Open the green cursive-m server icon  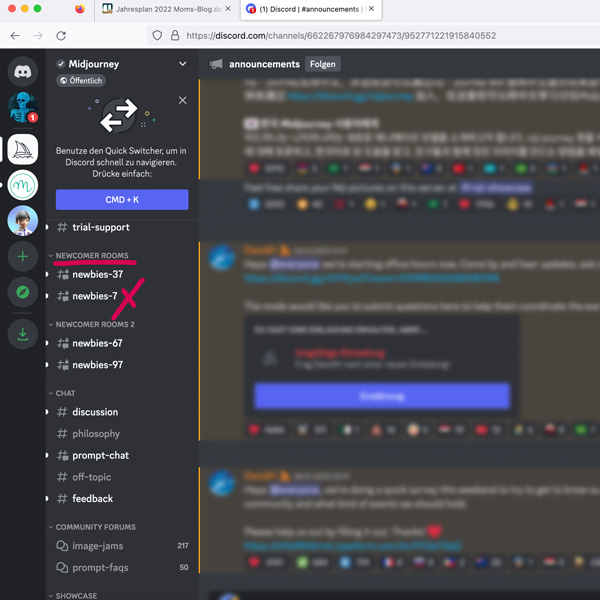(23, 185)
